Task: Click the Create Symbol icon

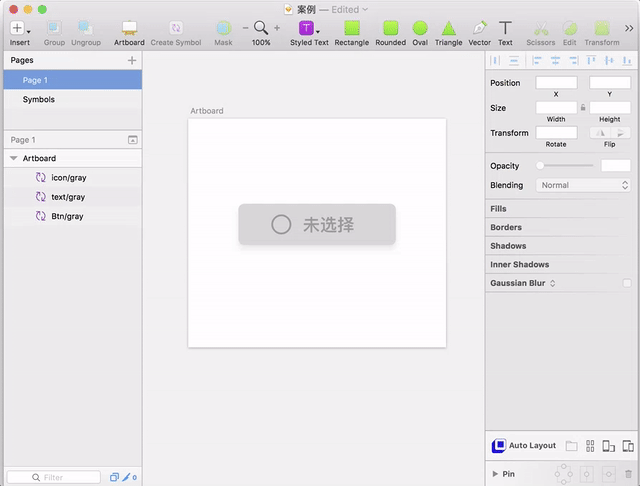Action: pos(176,28)
